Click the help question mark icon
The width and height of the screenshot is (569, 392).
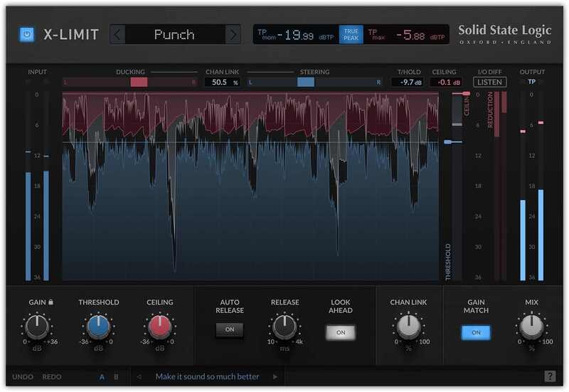pos(550,376)
